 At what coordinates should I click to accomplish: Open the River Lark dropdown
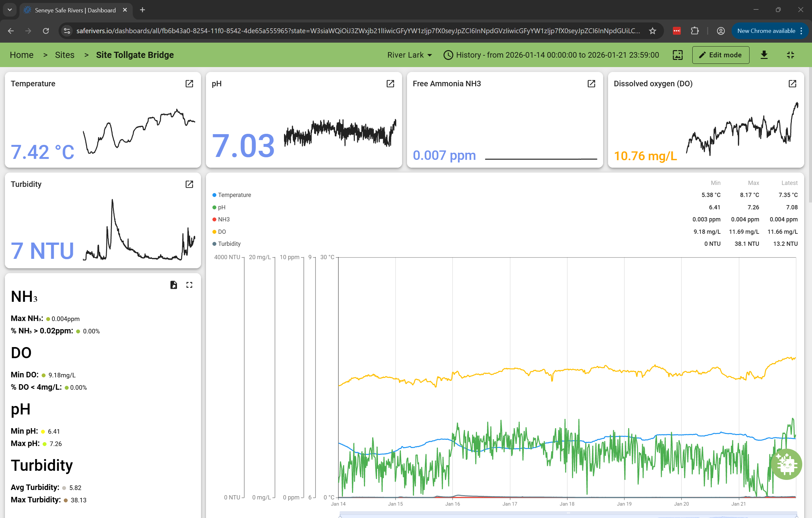(x=409, y=55)
